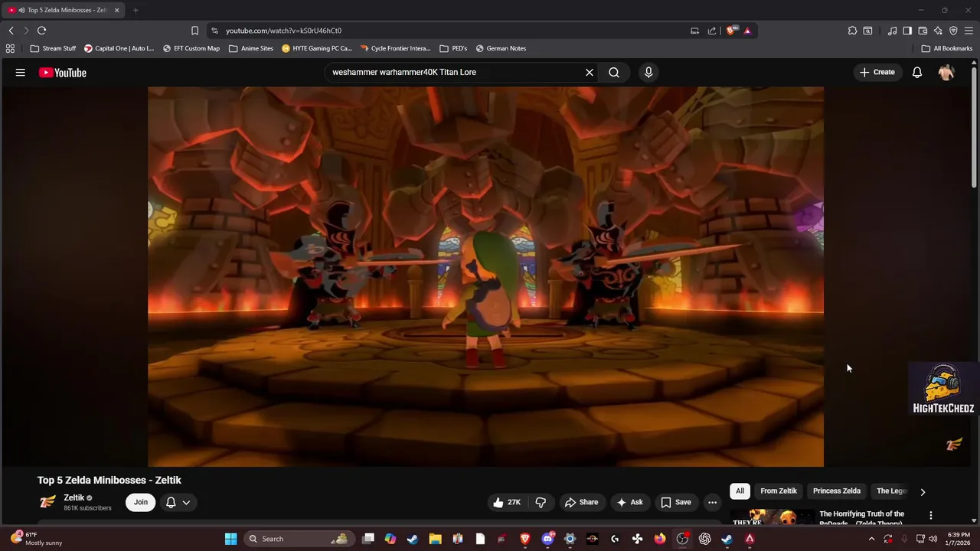The image size is (980, 551).
Task: Close the Top 5 Zelda Minibosses tab
Action: (117, 10)
